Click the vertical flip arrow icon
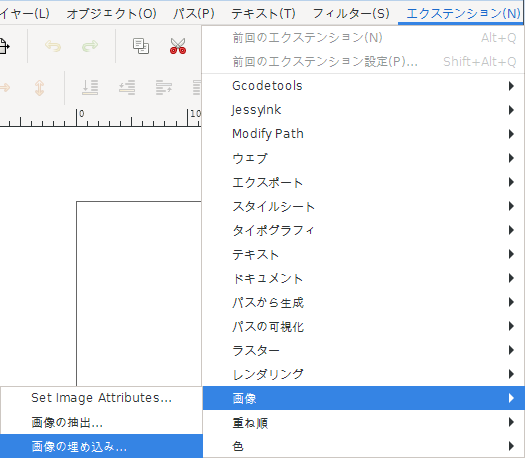 (40, 88)
